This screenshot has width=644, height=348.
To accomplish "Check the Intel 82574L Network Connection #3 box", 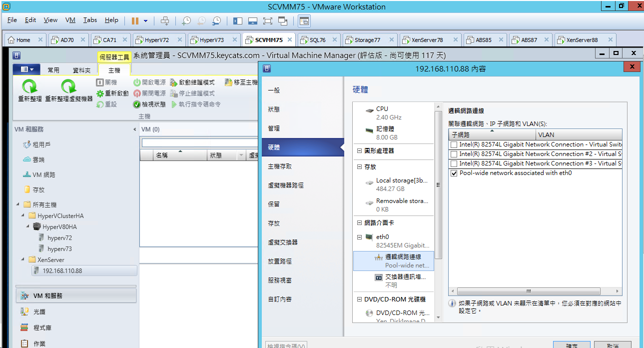I will [x=454, y=163].
